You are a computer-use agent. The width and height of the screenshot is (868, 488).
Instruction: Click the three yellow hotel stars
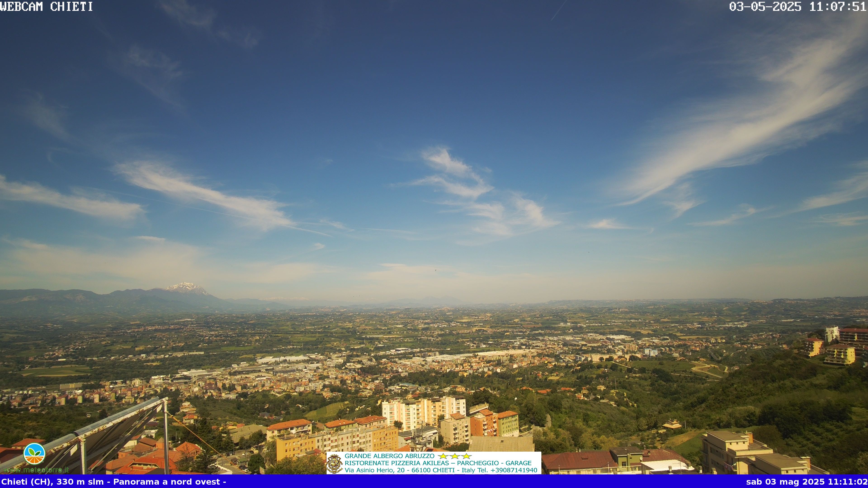pyautogui.click(x=455, y=456)
